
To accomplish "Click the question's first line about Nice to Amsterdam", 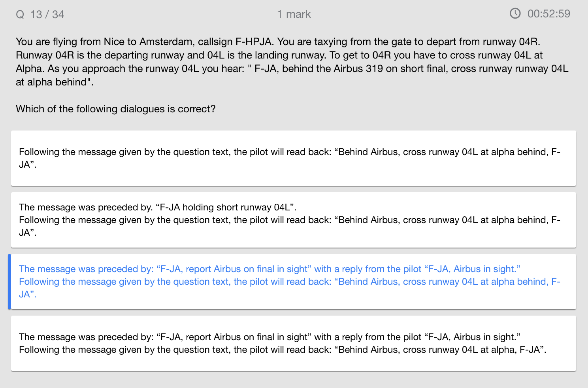I will click(277, 42).
